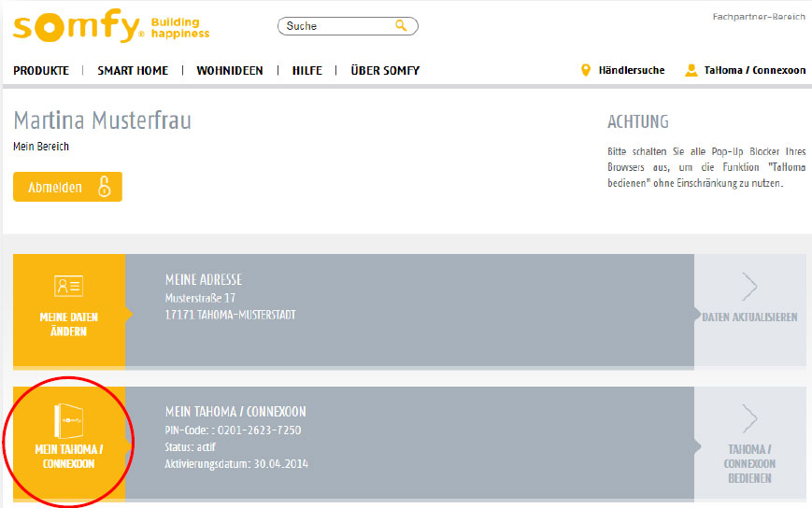Open the SMART HOME menu
This screenshot has width=812, height=508.
tap(133, 70)
